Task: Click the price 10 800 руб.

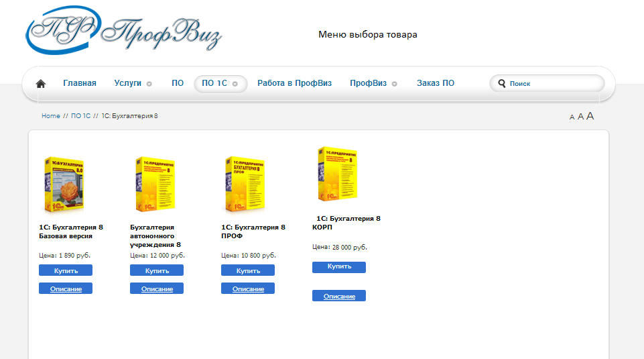Action: click(x=259, y=256)
